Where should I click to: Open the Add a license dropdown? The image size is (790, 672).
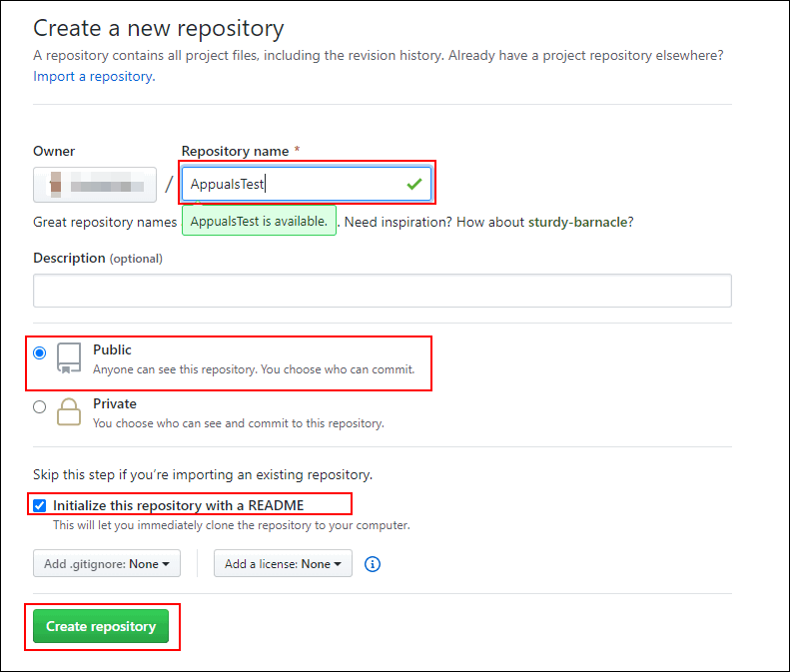(x=283, y=564)
